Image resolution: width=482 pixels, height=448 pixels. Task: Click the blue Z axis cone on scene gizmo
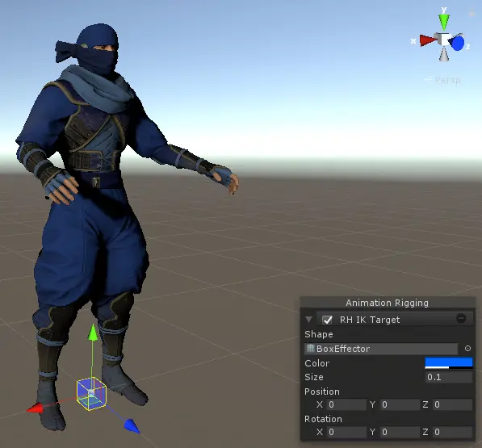457,43
